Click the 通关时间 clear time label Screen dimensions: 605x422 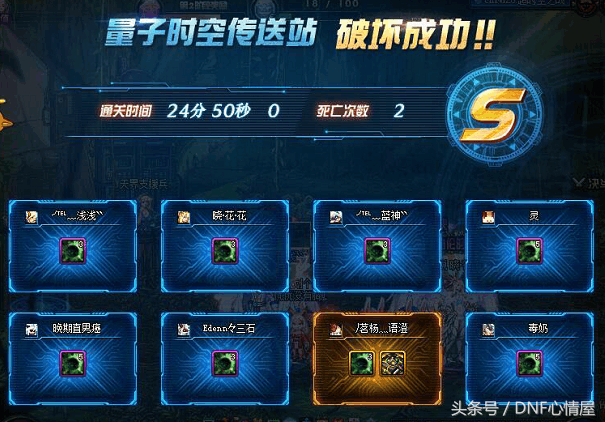(126, 111)
